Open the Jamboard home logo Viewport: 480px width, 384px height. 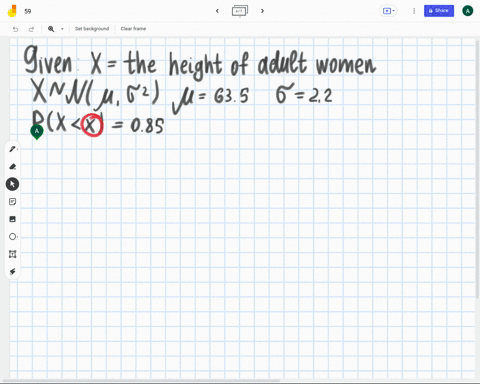12,11
